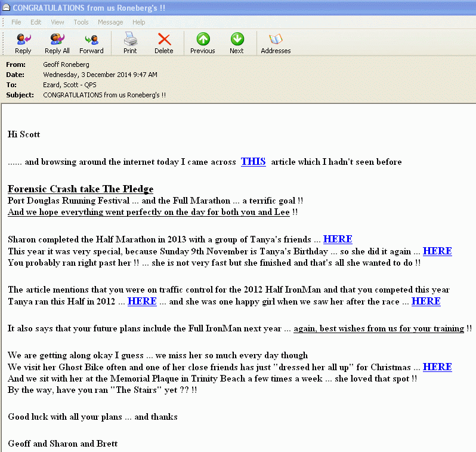Click the date 'Wednesday, 3 December 2014 9:47 AM'

(x=100, y=75)
